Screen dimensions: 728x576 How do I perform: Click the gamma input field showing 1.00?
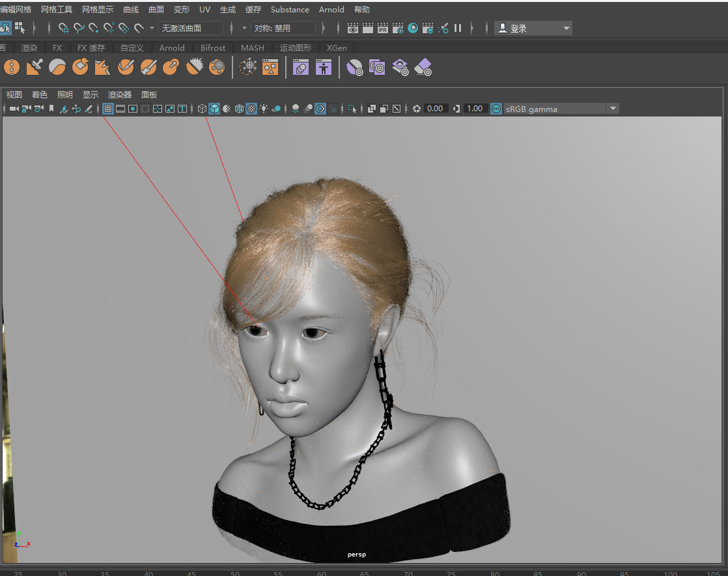pyautogui.click(x=475, y=109)
